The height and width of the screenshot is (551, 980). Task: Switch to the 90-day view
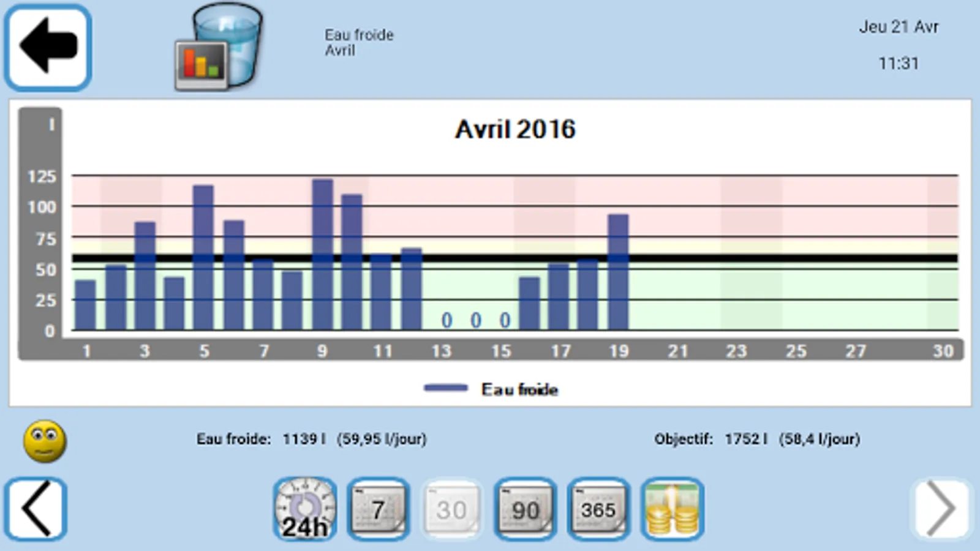(x=525, y=509)
